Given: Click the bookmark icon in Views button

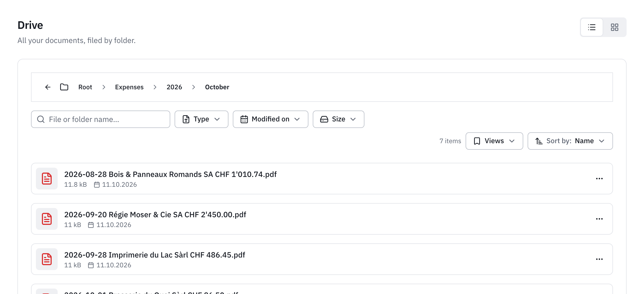Looking at the screenshot, I should pyautogui.click(x=477, y=141).
